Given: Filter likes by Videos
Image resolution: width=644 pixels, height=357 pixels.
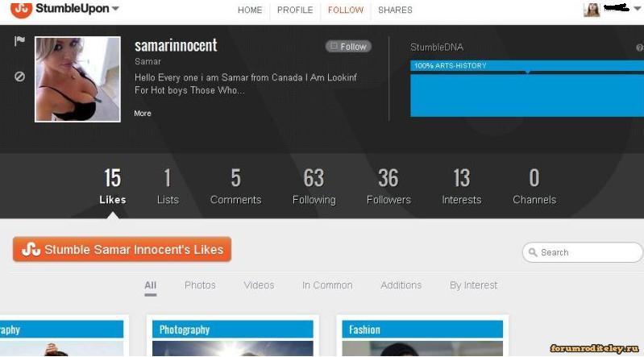Looking at the screenshot, I should 259,285.
